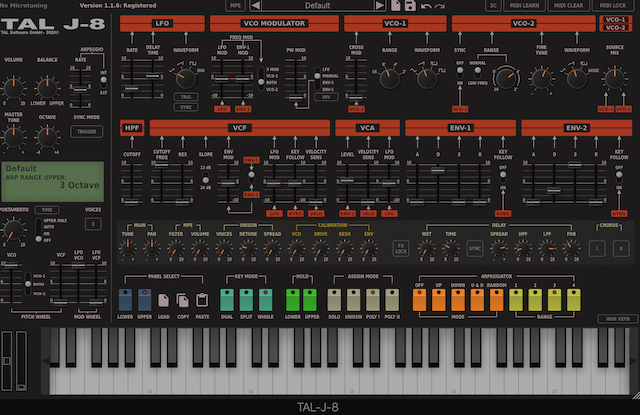Redo the last change
The height and width of the screenshot is (415, 640).
[x=440, y=6]
